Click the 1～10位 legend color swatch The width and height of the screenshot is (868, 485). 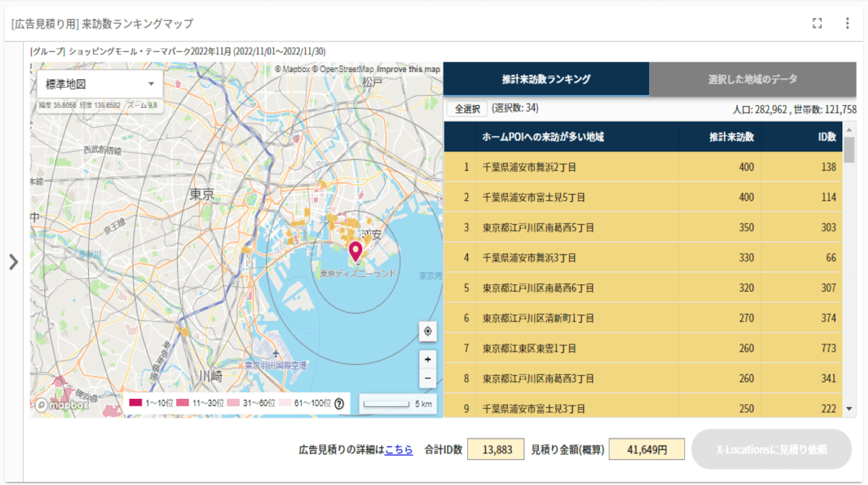pyautogui.click(x=136, y=404)
